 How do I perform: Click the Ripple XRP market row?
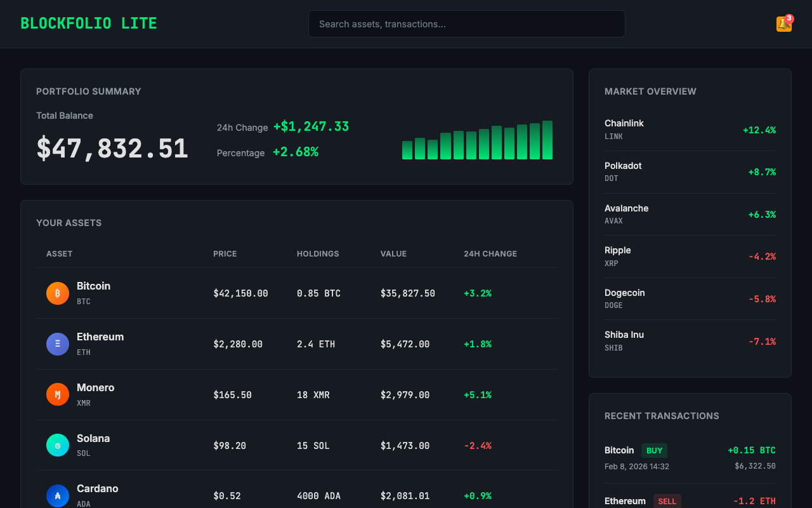(690, 256)
